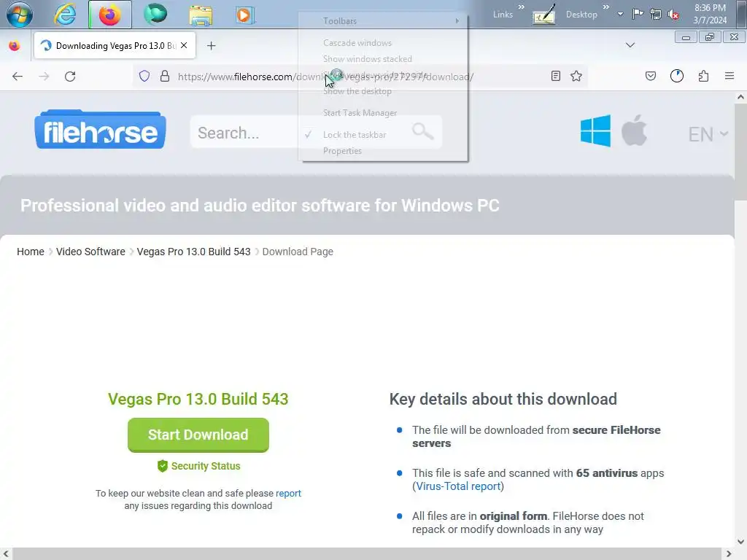View site security padlock info
The height and width of the screenshot is (560, 747).
click(165, 76)
